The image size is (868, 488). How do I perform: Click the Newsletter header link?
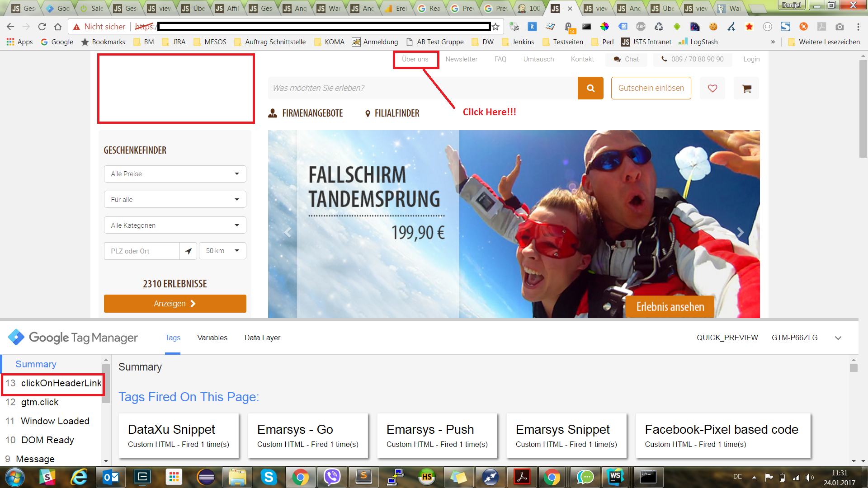(461, 59)
